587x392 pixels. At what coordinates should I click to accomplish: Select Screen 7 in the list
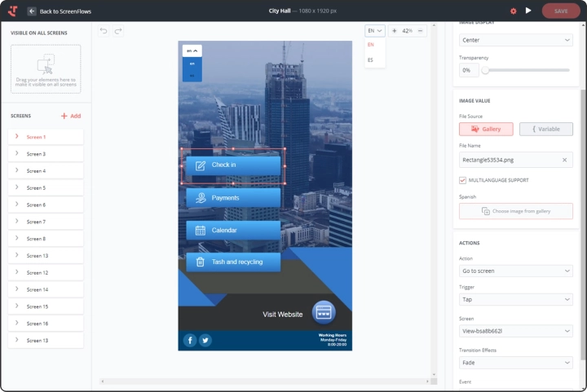(46, 222)
